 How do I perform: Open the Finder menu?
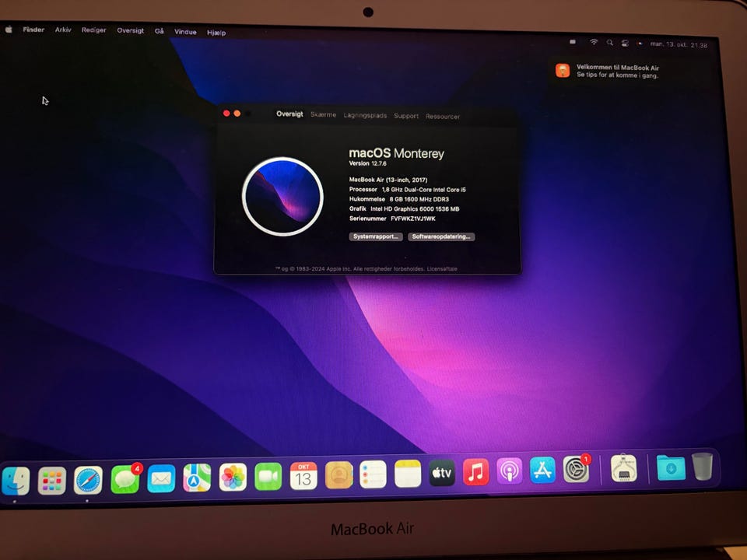click(33, 30)
